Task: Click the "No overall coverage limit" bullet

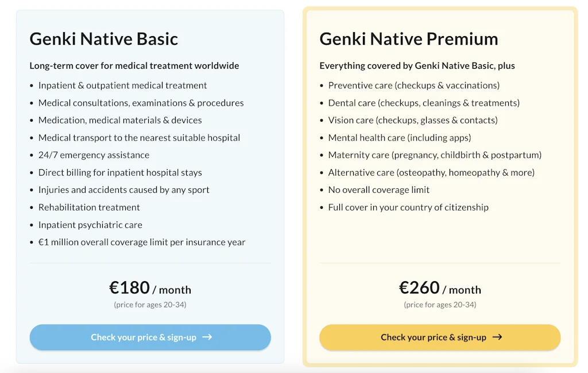Action: [379, 189]
